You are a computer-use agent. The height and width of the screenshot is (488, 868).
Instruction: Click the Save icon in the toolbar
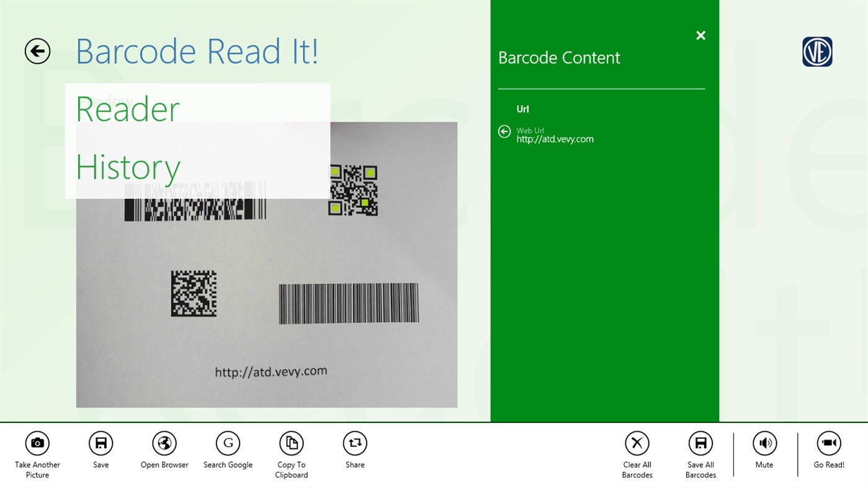click(x=101, y=443)
